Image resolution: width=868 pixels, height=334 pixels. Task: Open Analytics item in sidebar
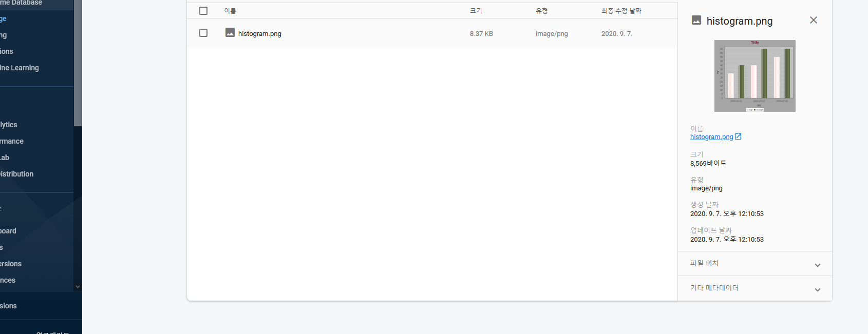(9, 125)
